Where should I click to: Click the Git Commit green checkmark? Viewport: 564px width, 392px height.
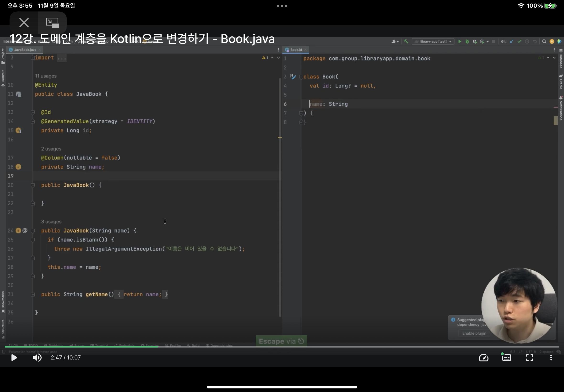click(x=519, y=42)
